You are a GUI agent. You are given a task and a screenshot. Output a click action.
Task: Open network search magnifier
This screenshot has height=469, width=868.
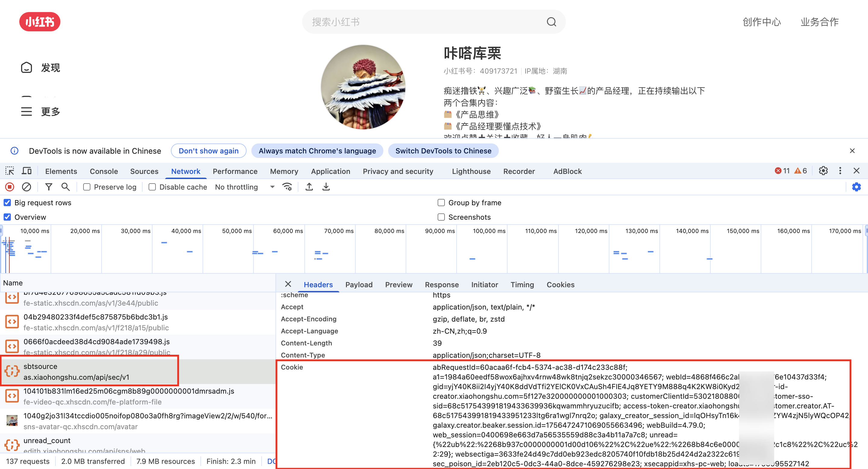(66, 187)
